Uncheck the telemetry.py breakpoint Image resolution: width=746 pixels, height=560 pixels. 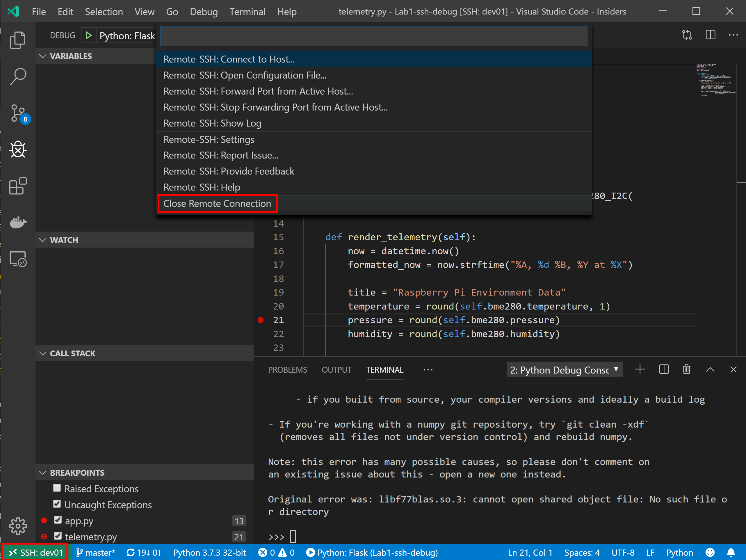(x=58, y=536)
